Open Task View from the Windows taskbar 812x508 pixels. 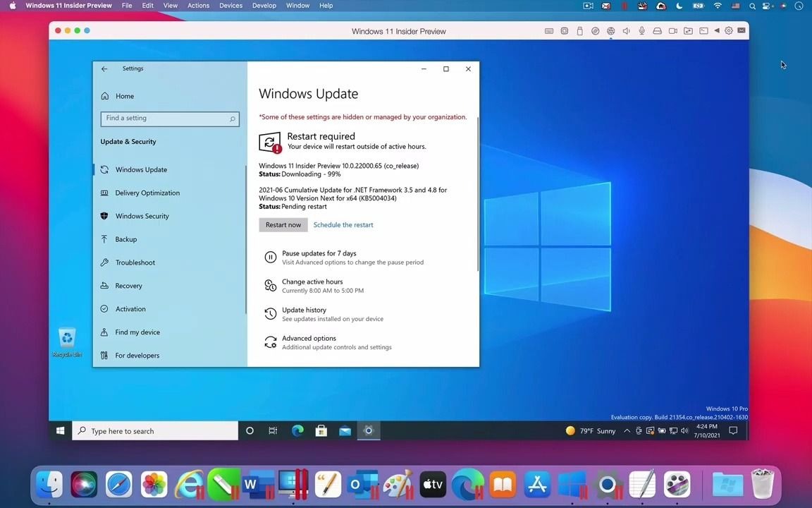point(273,430)
